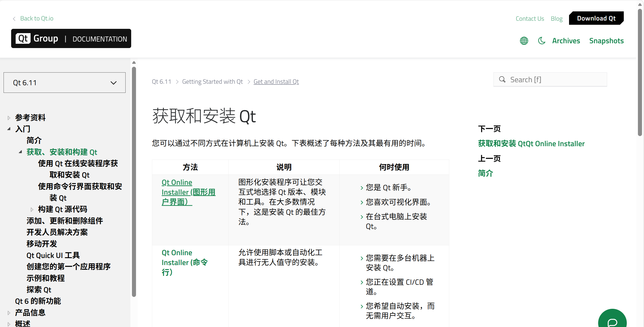The image size is (644, 327).
Task: Go to previous page 简介 link
Action: coord(485,173)
